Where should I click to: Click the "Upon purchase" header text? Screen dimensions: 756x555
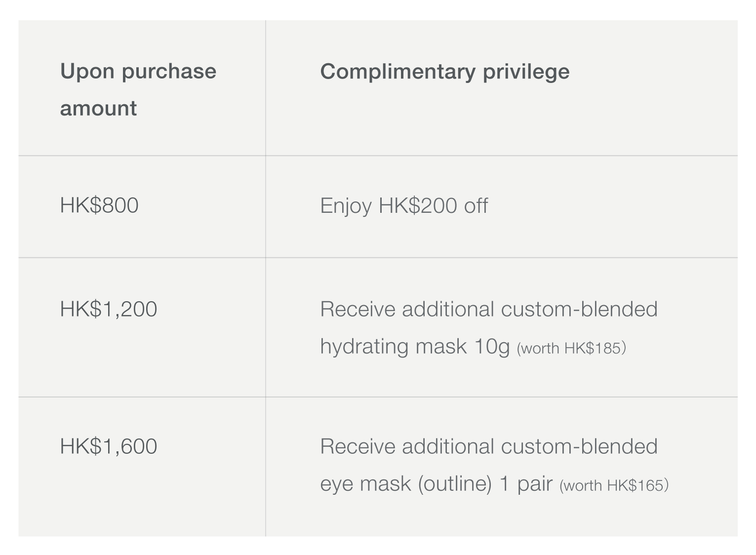coord(138,72)
